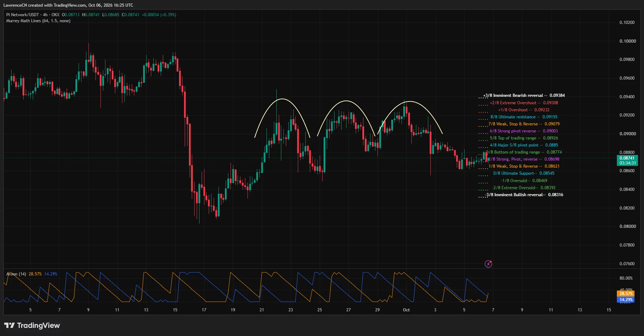Click the 0.07600 price axis label
The width and height of the screenshot is (644, 336).
click(x=627, y=264)
